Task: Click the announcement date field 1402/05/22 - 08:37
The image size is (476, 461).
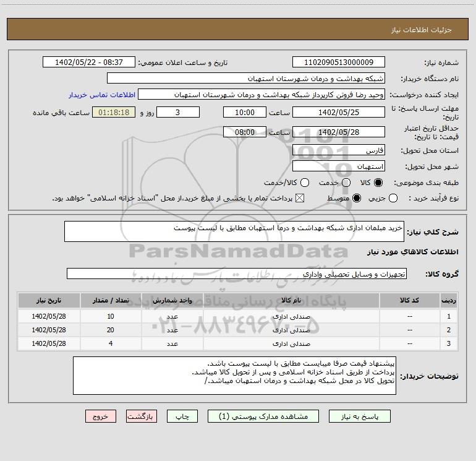Action: (89, 62)
